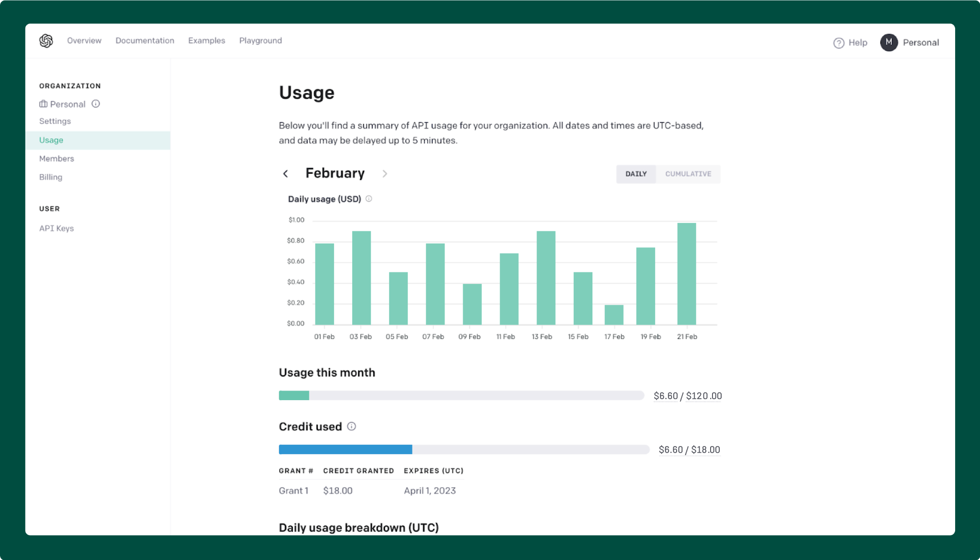This screenshot has height=560, width=980.
Task: Click the briefcase icon beside Personal
Action: coord(43,104)
